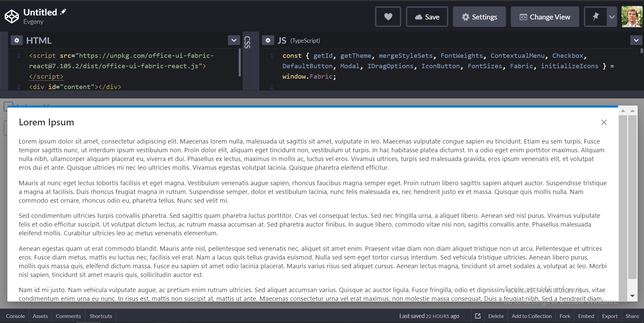The image size is (644, 323).
Task: Click Change View button
Action: [x=545, y=17]
